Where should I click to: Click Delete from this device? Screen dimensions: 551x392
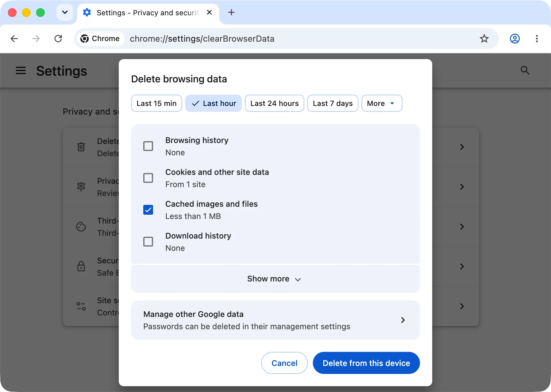pyautogui.click(x=366, y=363)
